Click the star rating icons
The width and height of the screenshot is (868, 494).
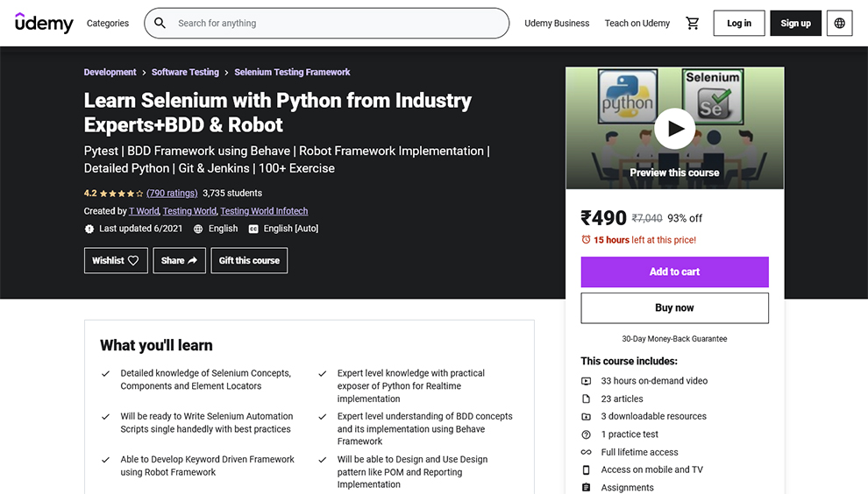pos(121,194)
